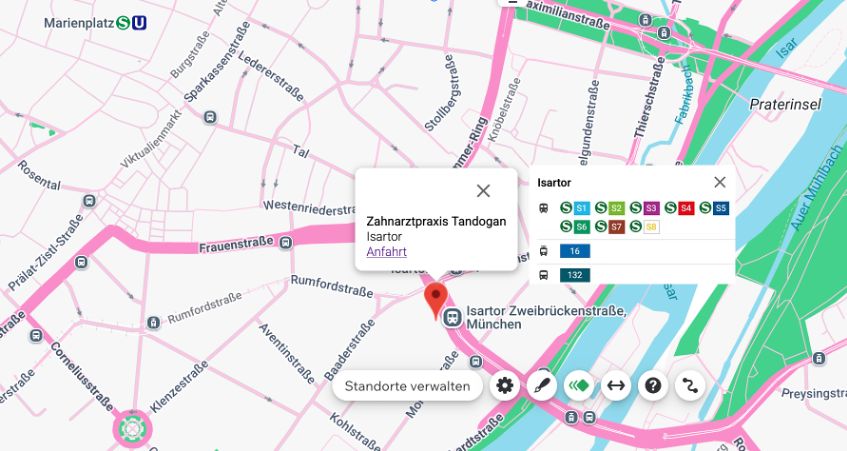Click the Praterinsel map label
Viewport: 847px width, 451px height.
pos(785,104)
